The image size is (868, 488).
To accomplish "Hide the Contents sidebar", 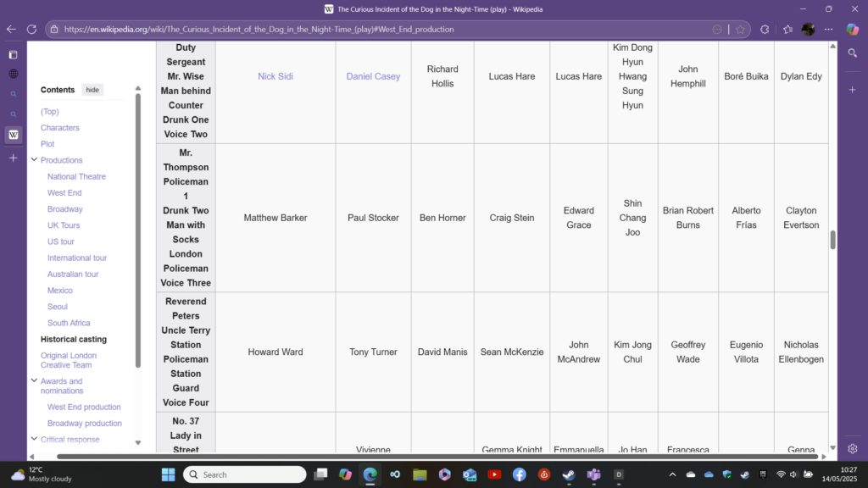I will [92, 90].
